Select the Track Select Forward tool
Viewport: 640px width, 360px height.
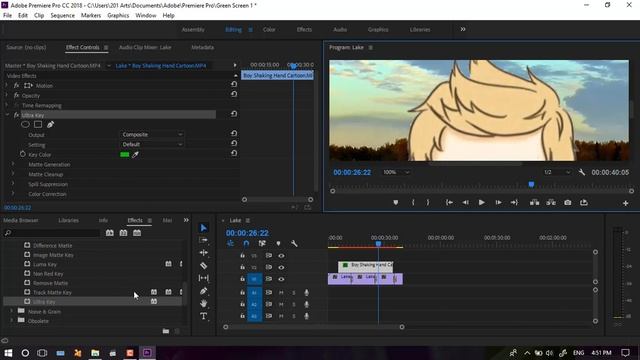tap(203, 240)
